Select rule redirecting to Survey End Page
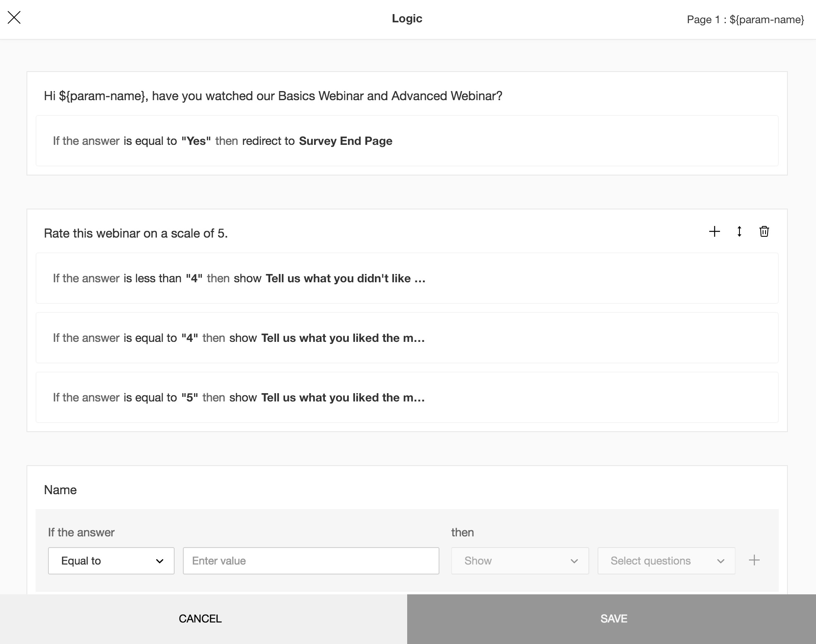Viewport: 816px width, 644px height. pyautogui.click(x=407, y=141)
